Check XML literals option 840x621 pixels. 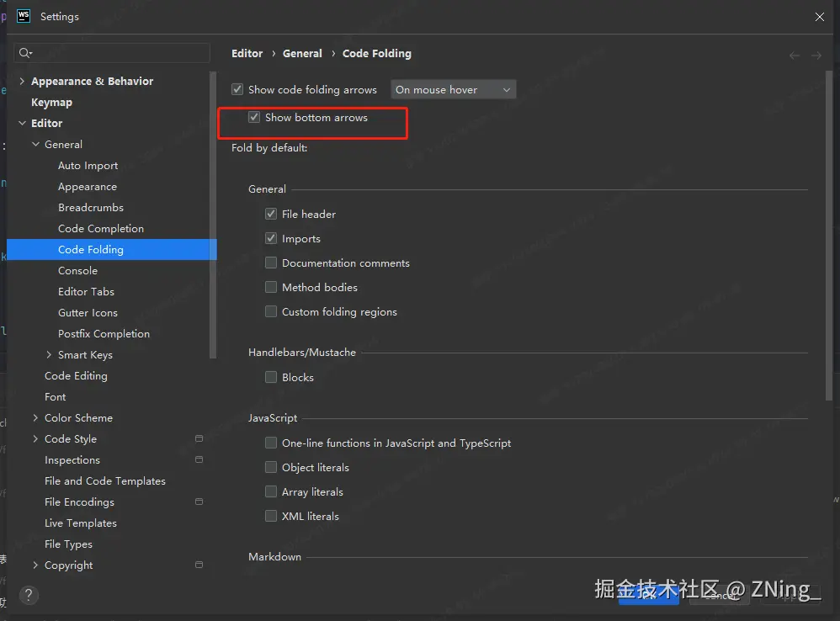[271, 516]
